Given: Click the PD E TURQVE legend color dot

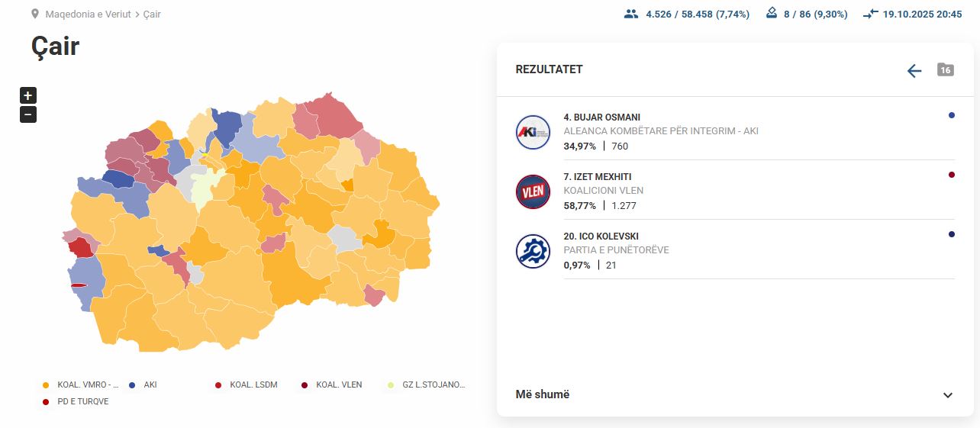Looking at the screenshot, I should (x=46, y=402).
